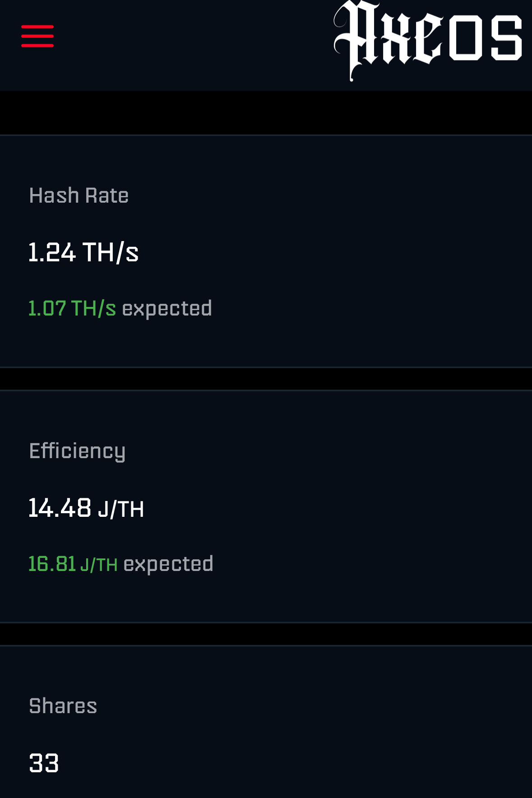Select the Shares label
532x798 pixels.
[x=63, y=706]
